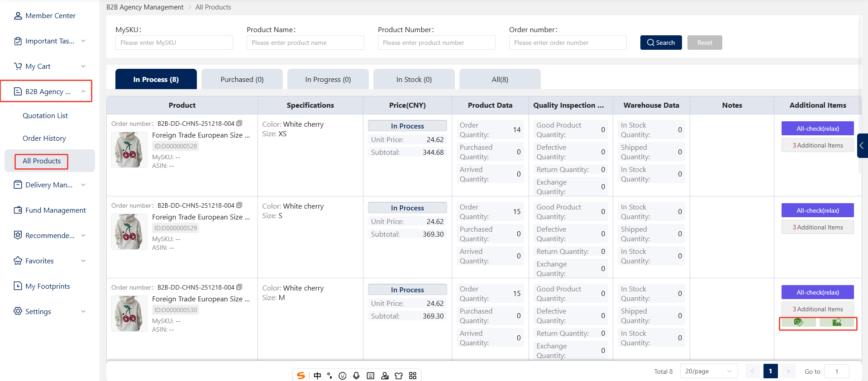
Task: Open the white cherry hoodie XS thumbnail
Action: (129, 150)
